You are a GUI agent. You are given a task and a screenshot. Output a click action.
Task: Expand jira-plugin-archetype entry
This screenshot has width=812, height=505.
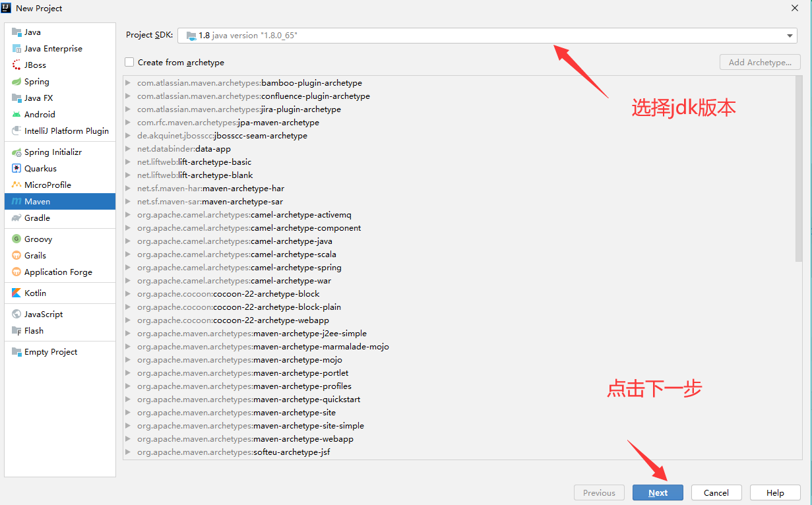pyautogui.click(x=129, y=109)
